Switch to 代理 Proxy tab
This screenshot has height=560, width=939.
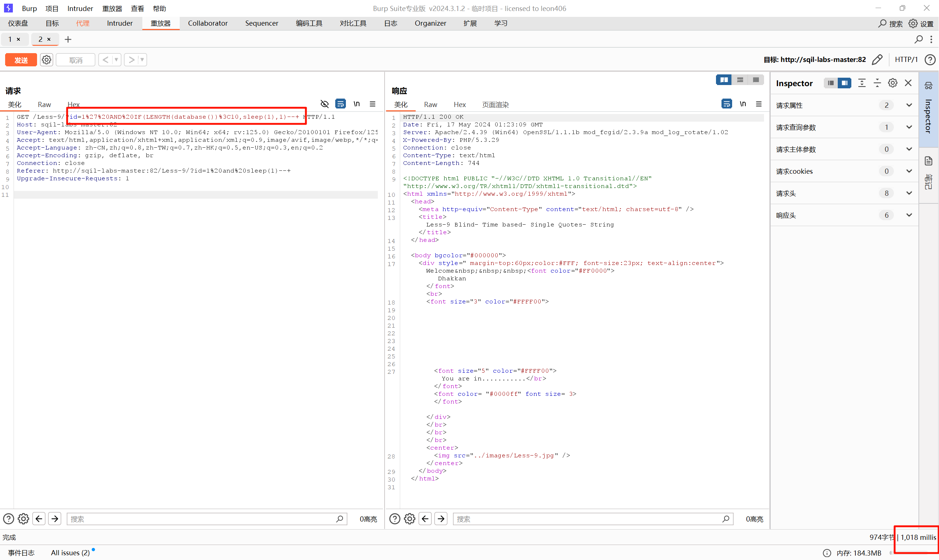[83, 23]
